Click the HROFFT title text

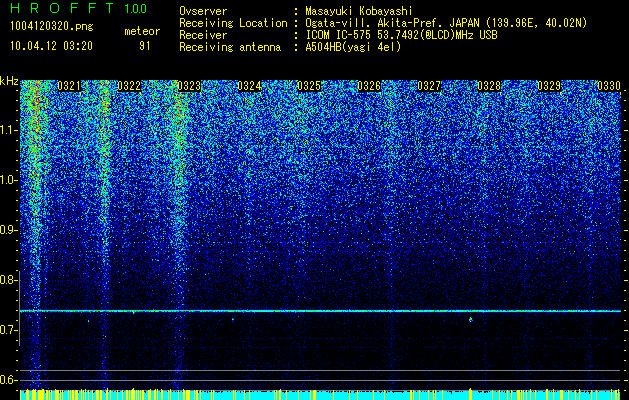coord(62,8)
